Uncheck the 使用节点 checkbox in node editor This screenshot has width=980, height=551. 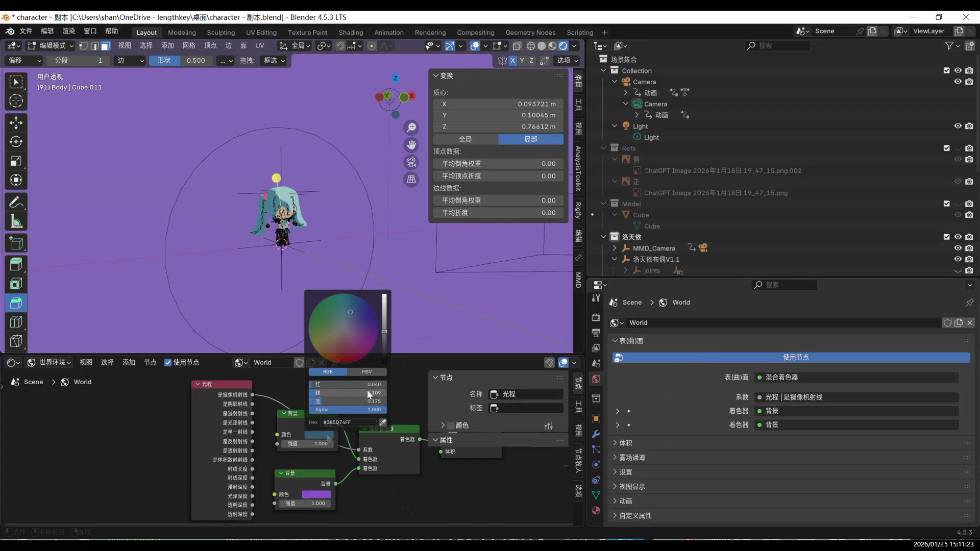tap(168, 362)
